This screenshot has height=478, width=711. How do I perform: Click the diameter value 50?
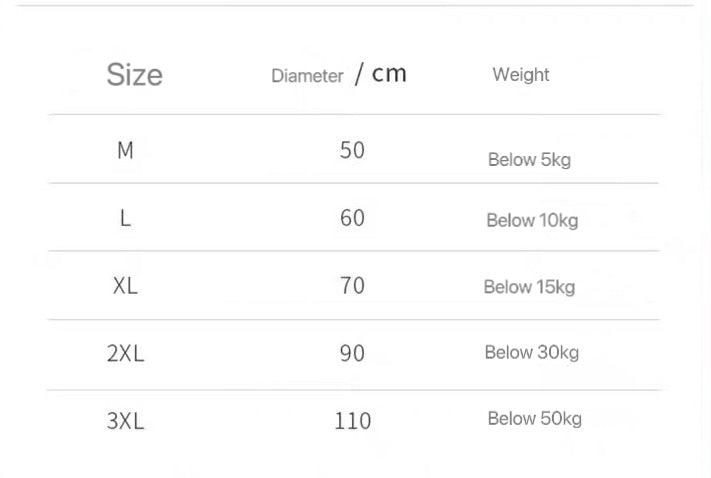352,150
